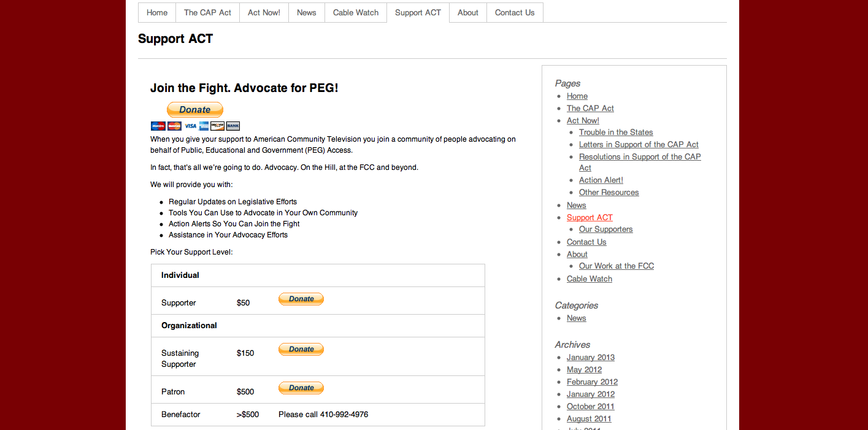Open the January 2013 archive
The width and height of the screenshot is (868, 430).
coord(591,358)
